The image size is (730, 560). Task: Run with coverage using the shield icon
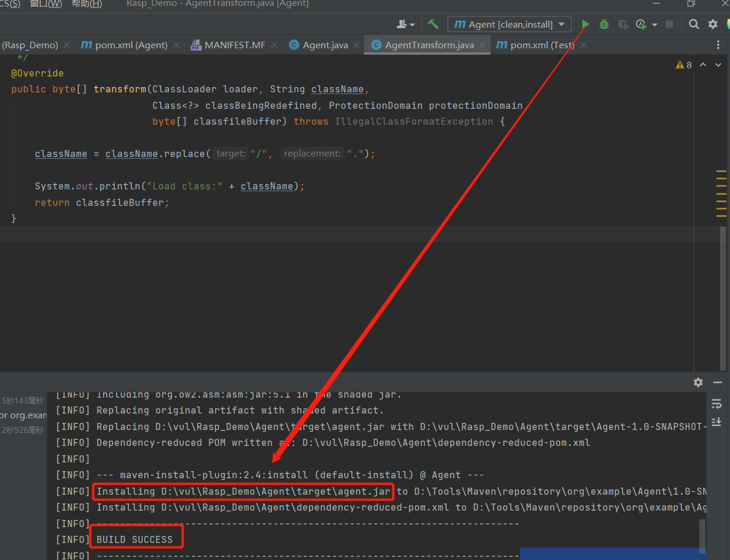(x=623, y=24)
